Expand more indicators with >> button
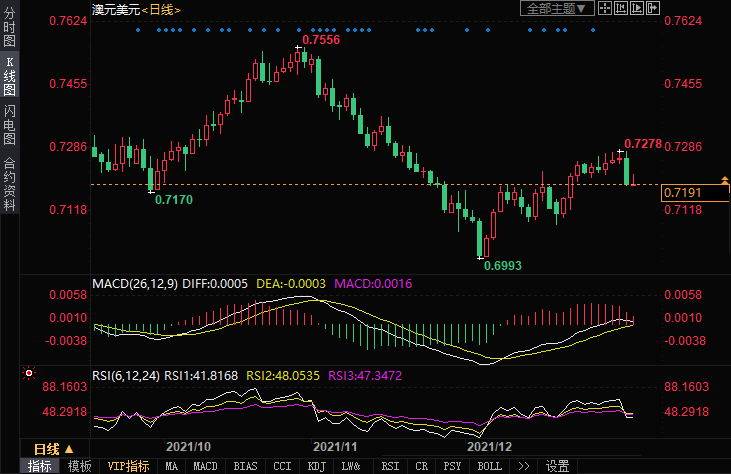The width and height of the screenshot is (731, 474). click(x=523, y=466)
